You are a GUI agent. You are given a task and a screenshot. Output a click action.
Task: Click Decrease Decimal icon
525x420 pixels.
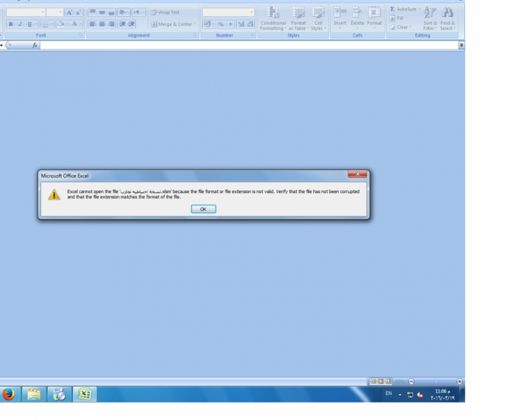(x=250, y=24)
